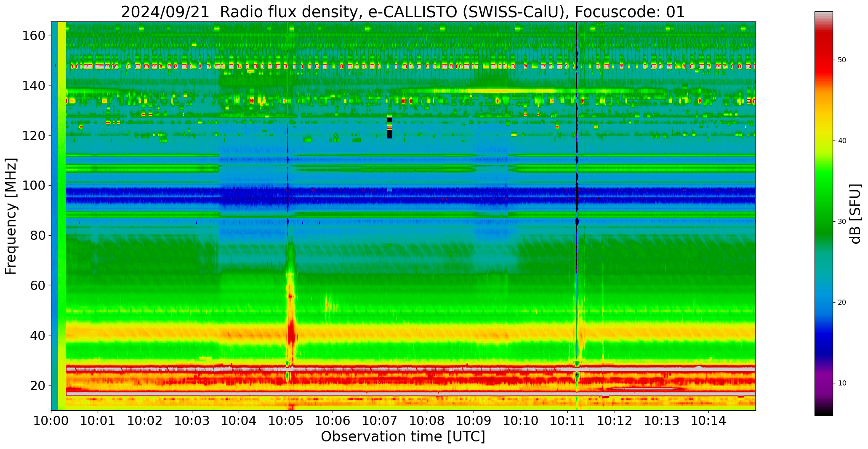Screen dimensions: 868x449
Task: Click the 10:01 time tick label
Action: 98,420
